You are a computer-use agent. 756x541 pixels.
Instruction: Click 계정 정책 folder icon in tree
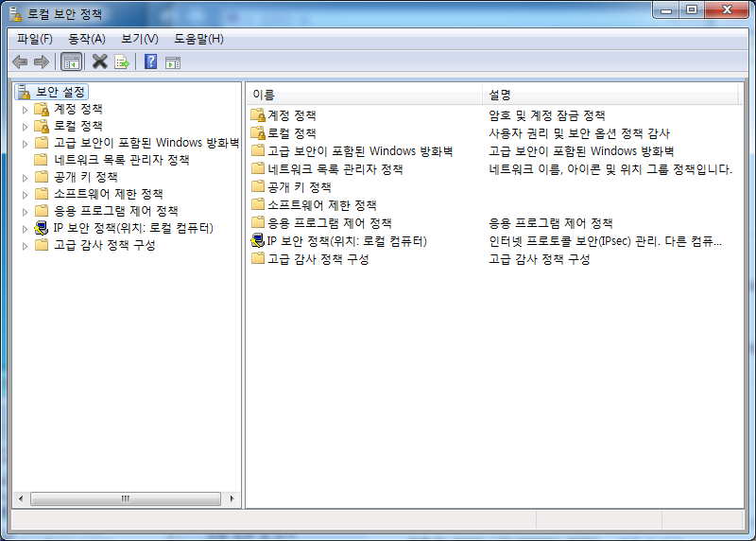(x=42, y=109)
